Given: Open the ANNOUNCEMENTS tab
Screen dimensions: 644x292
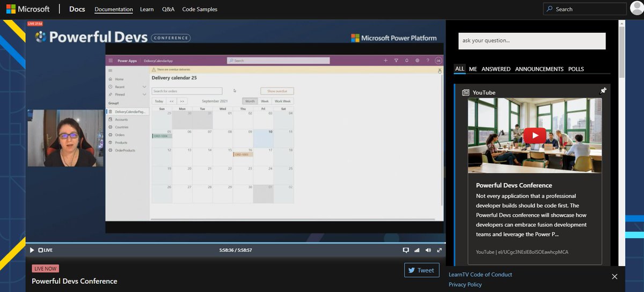Looking at the screenshot, I should click(539, 69).
